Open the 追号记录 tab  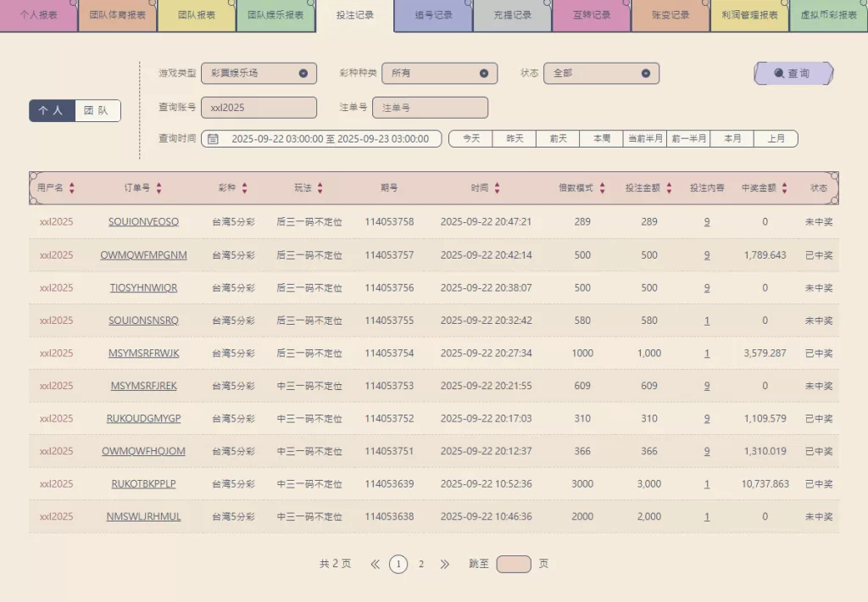pos(433,15)
